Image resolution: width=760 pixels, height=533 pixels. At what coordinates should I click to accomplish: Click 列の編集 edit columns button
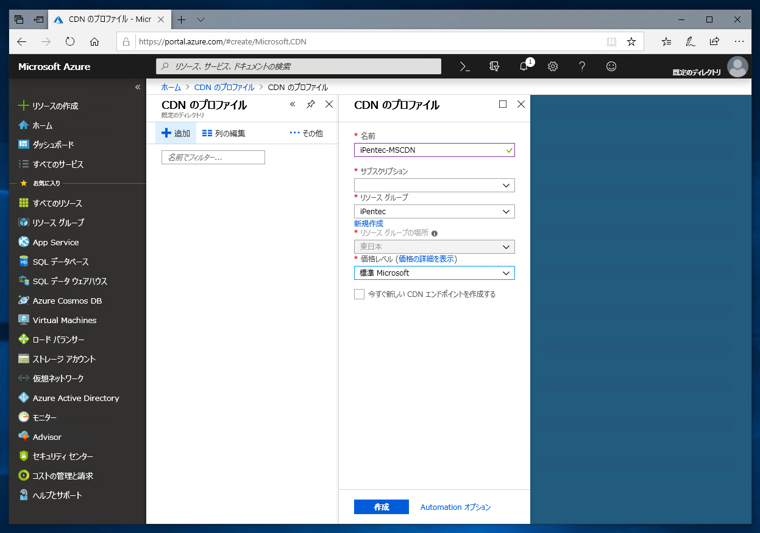[223, 133]
